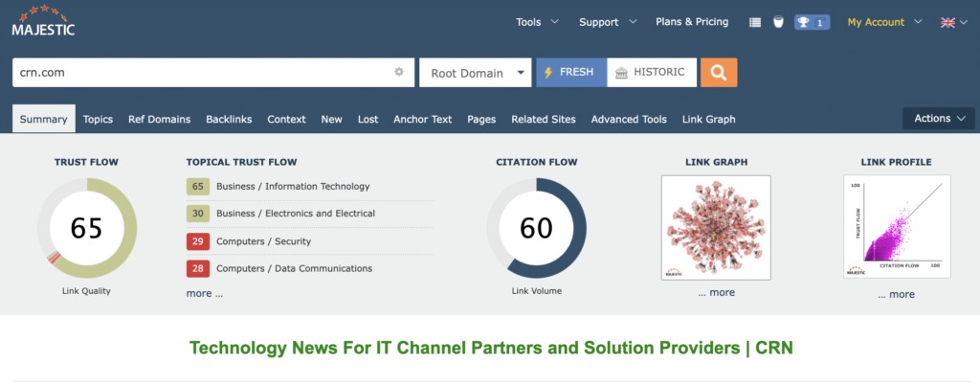
Task: Click the 28 Data Communications badge
Action: click(x=198, y=269)
